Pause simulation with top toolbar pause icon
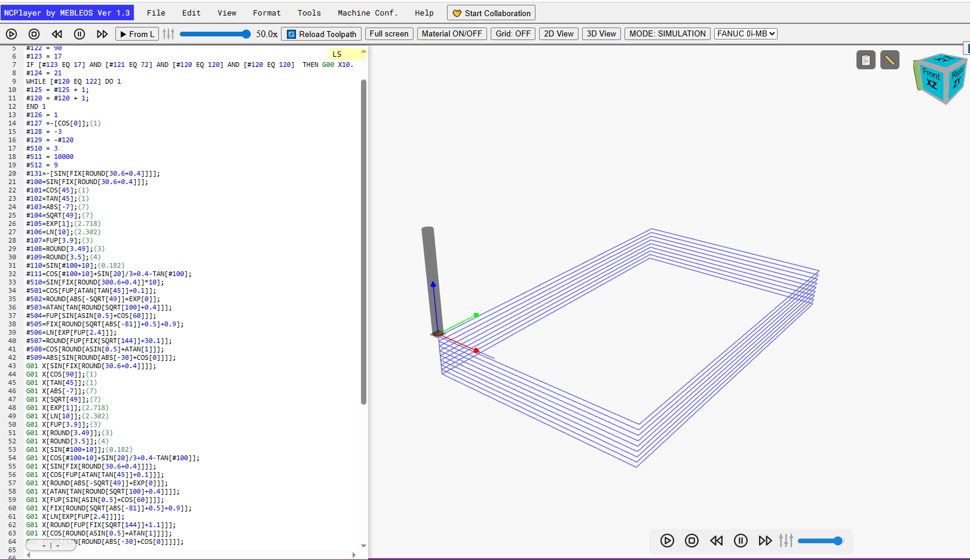 click(79, 34)
